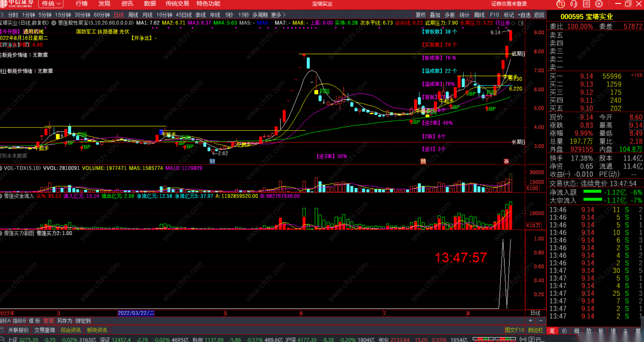Select the 日线 daily period tab
This screenshot has height=342, width=644.
[119, 15]
